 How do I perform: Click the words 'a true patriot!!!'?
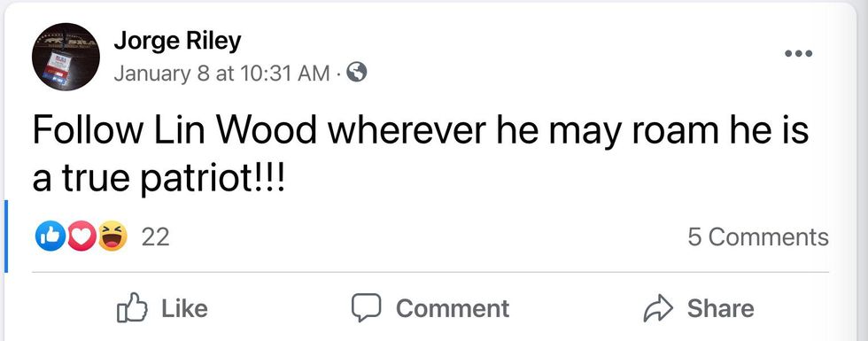point(159,179)
